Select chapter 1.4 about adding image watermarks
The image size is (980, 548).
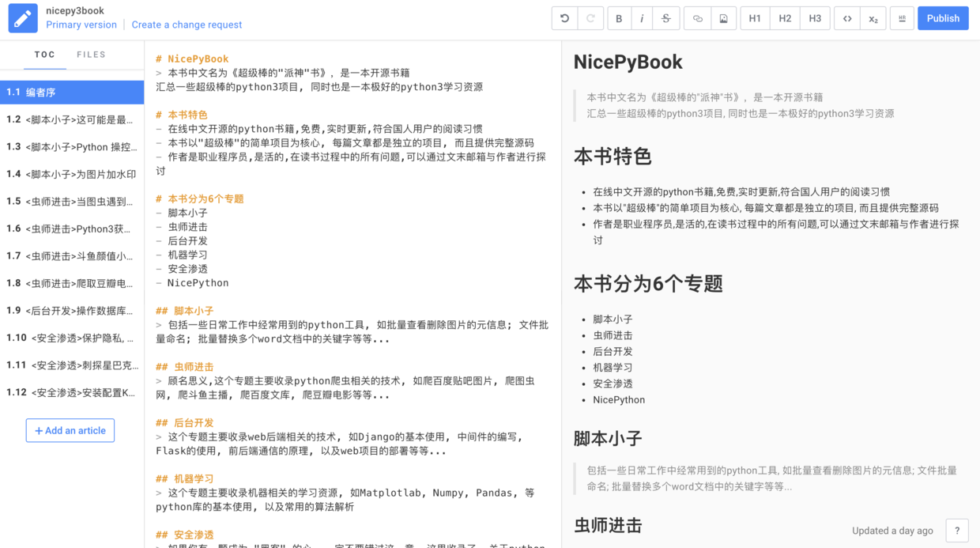point(71,175)
